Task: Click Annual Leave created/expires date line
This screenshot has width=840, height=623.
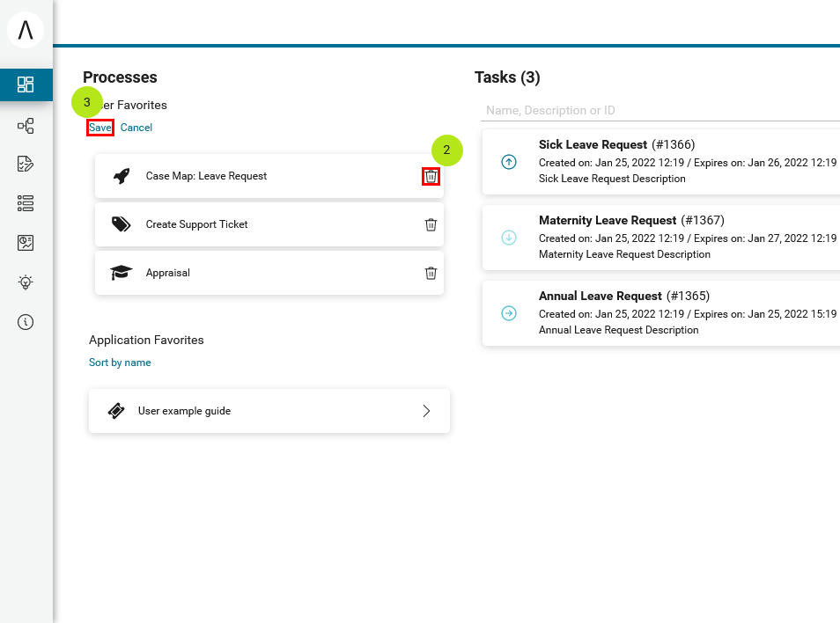Action: tap(688, 314)
